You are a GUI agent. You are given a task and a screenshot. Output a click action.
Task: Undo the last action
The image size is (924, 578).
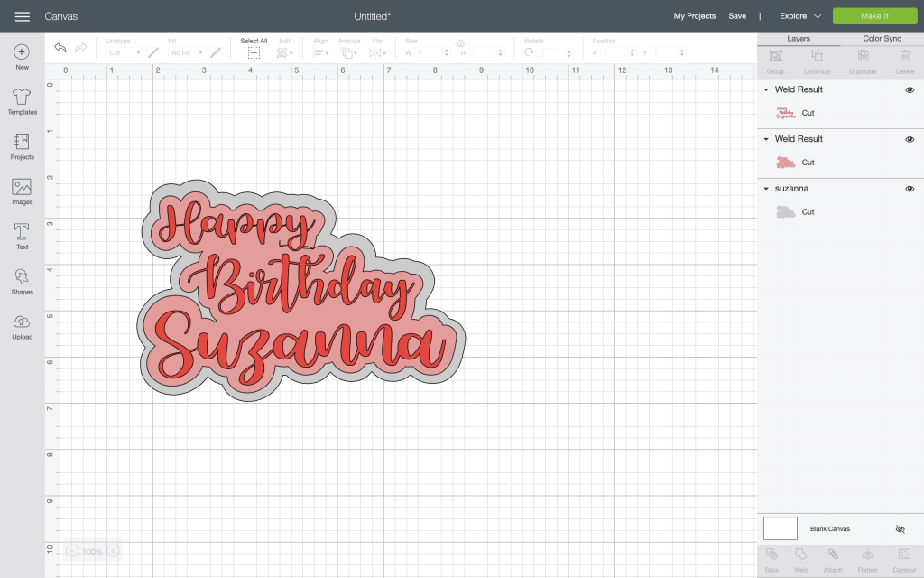(x=60, y=48)
